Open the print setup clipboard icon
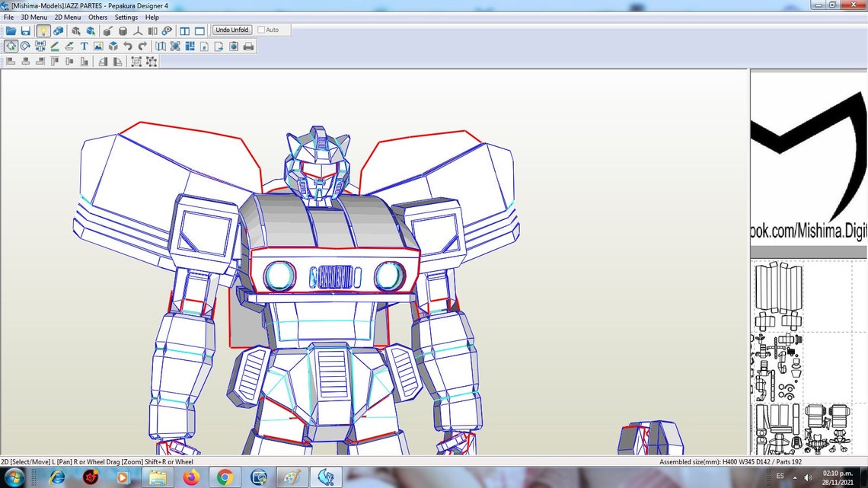This screenshot has height=488, width=868. pos(233,46)
